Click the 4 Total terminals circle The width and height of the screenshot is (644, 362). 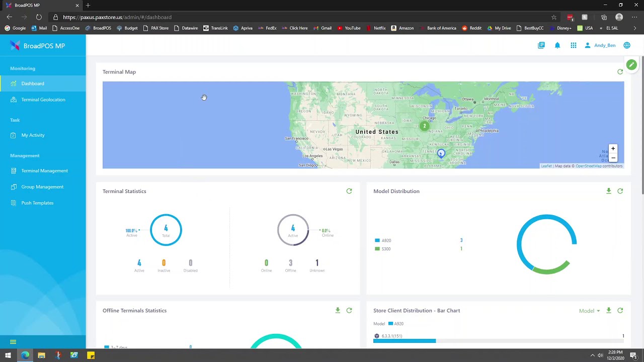[166, 230]
